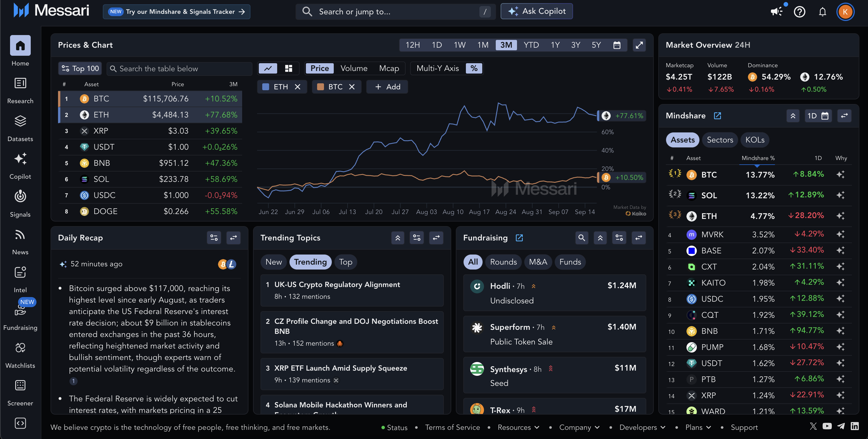Image resolution: width=868 pixels, height=439 pixels.
Task: Expand the Developers footer menu
Action: tap(643, 427)
